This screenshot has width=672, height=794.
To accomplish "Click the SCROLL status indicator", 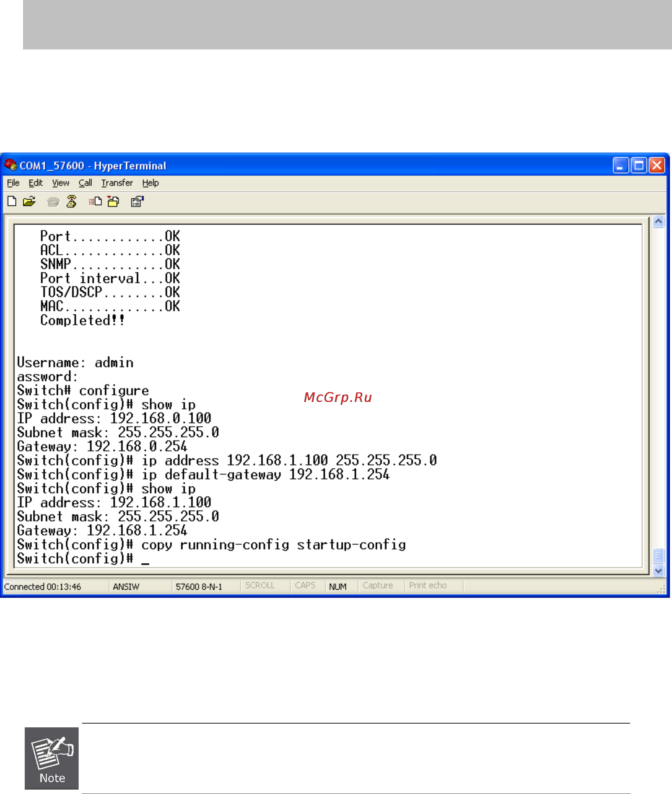I will coord(260,585).
